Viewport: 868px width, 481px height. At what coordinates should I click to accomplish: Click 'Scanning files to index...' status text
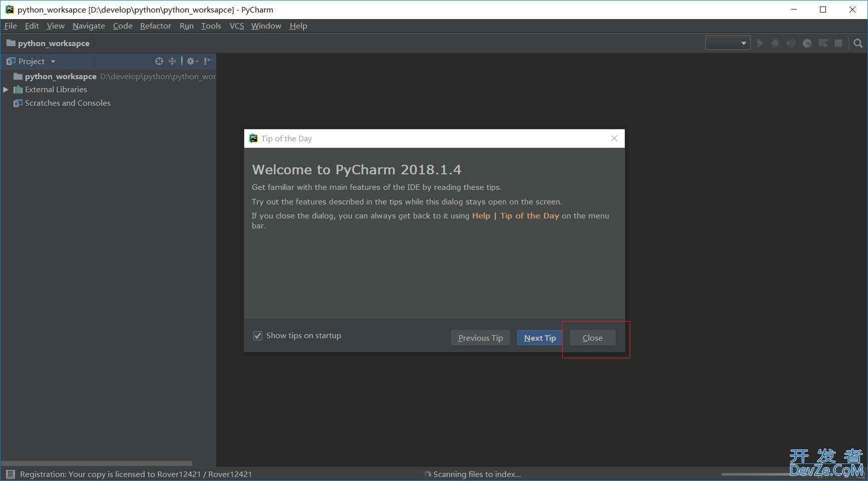(477, 474)
